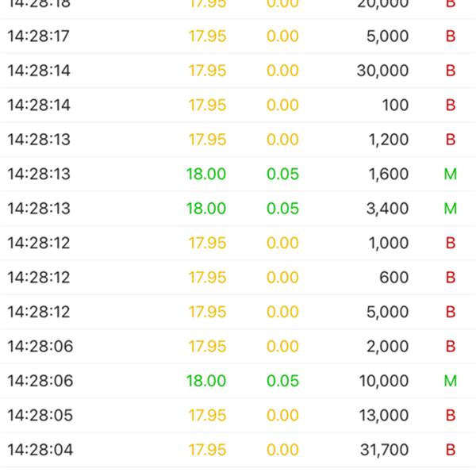Click the 0.05 change on the 3,400 row
Viewport: 476px width, 476px height.
(x=282, y=209)
